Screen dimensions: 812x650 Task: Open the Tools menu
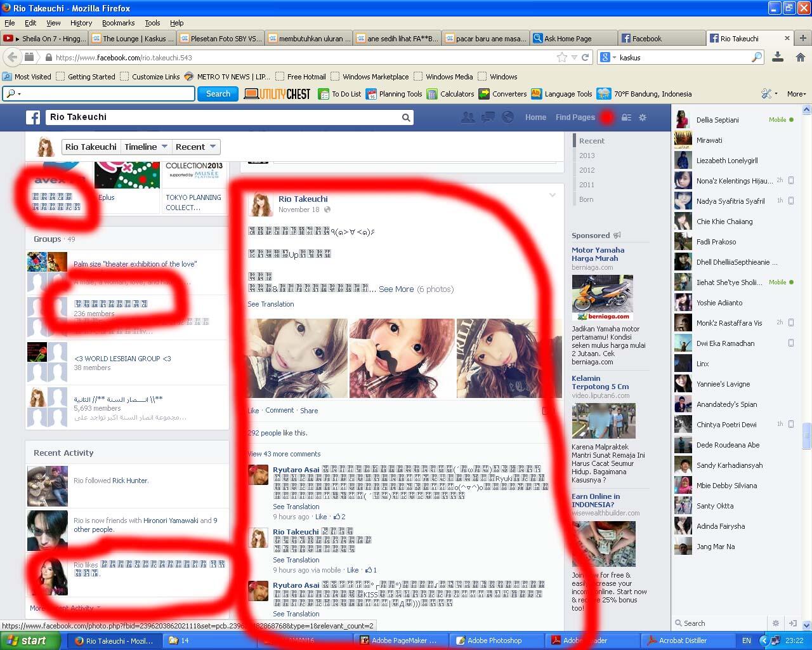pyautogui.click(x=152, y=23)
